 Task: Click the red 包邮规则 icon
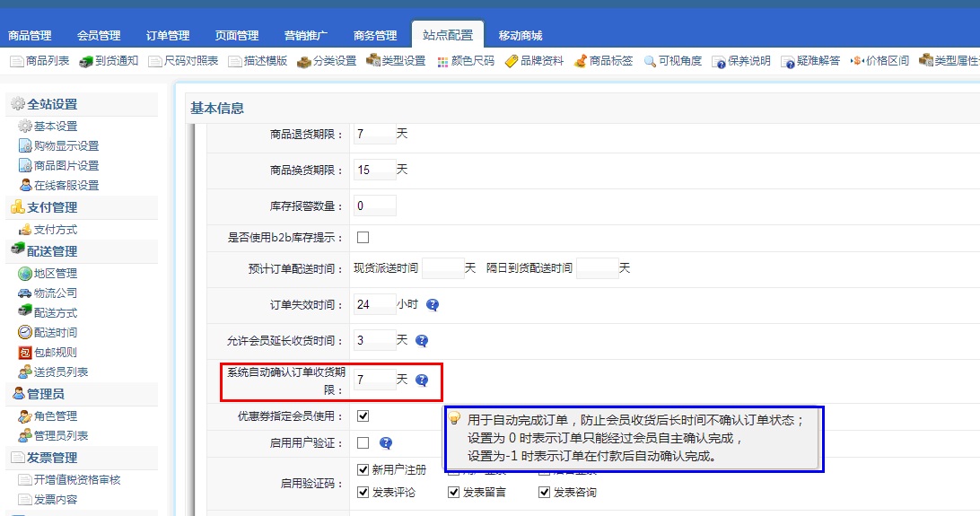coord(25,353)
